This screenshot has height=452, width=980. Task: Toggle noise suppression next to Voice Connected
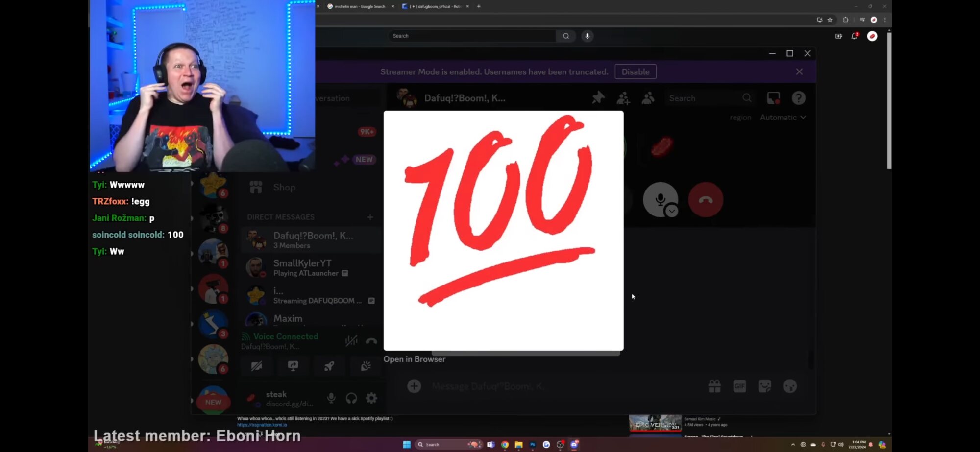(x=351, y=341)
